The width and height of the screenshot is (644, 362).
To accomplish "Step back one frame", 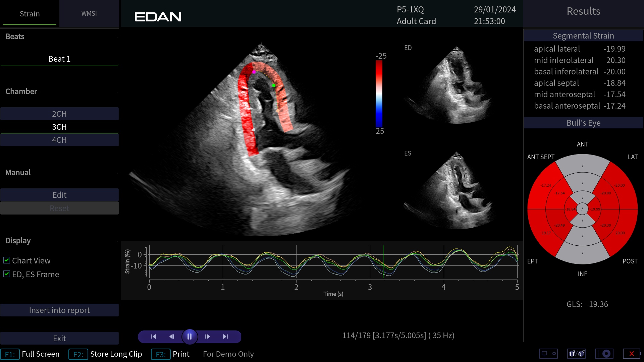I will 172,337.
